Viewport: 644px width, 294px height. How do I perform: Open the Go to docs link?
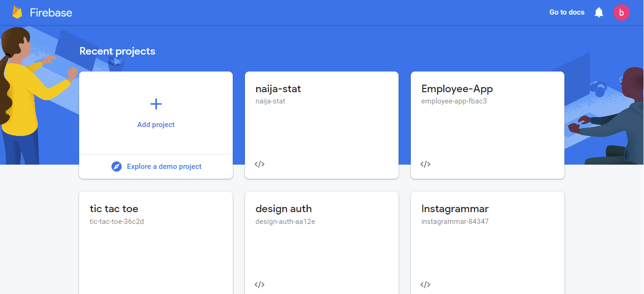pos(566,12)
